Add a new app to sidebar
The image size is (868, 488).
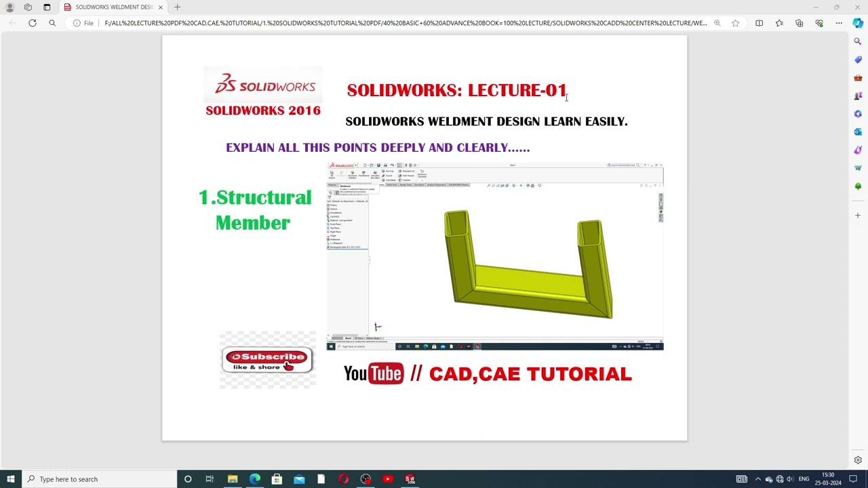[x=858, y=216]
